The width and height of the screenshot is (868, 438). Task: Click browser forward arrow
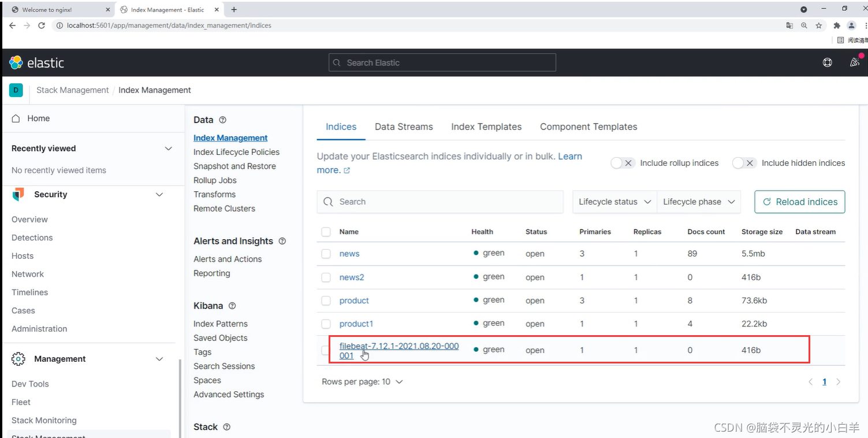(x=27, y=25)
